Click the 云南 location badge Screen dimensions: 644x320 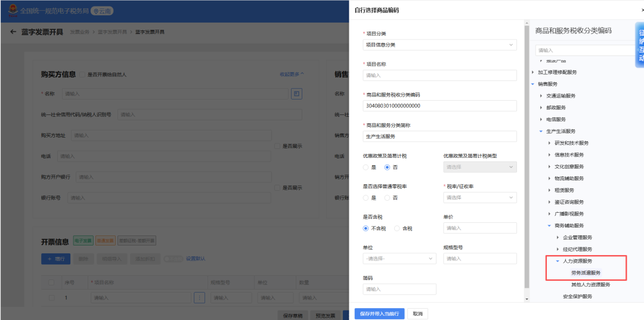pyautogui.click(x=102, y=11)
